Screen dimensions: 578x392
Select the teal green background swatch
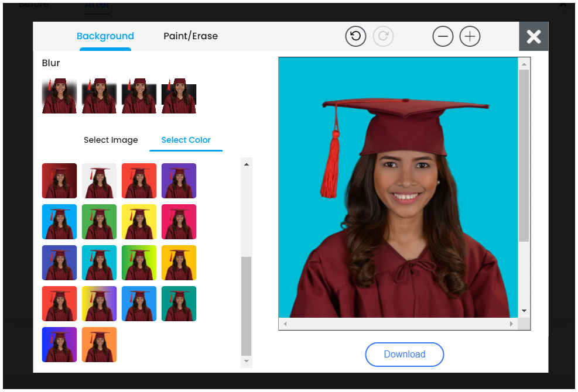(x=179, y=304)
